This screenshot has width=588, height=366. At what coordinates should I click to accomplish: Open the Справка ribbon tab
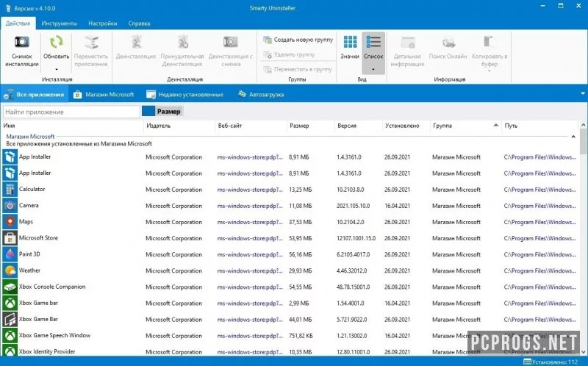coord(139,24)
